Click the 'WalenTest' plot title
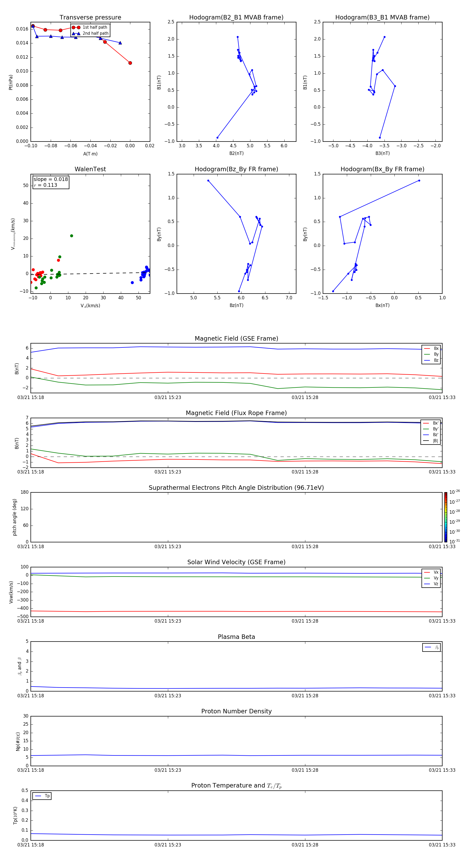Viewport: 473px width, 868px height. pos(90,169)
